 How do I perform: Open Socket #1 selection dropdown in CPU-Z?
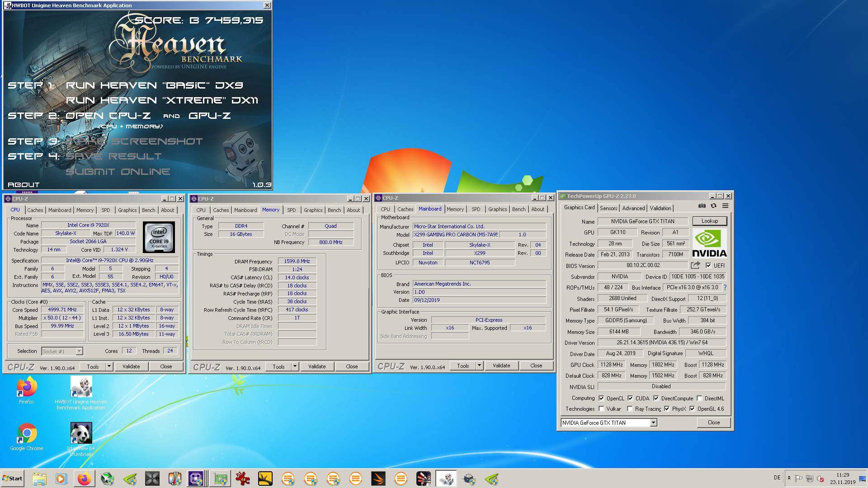(79, 351)
